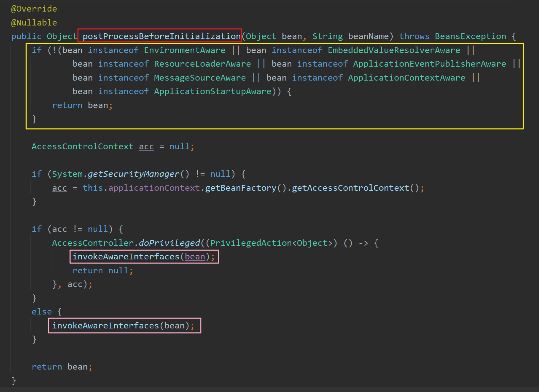
Task: Select the BeansException class name
Action: [470, 36]
